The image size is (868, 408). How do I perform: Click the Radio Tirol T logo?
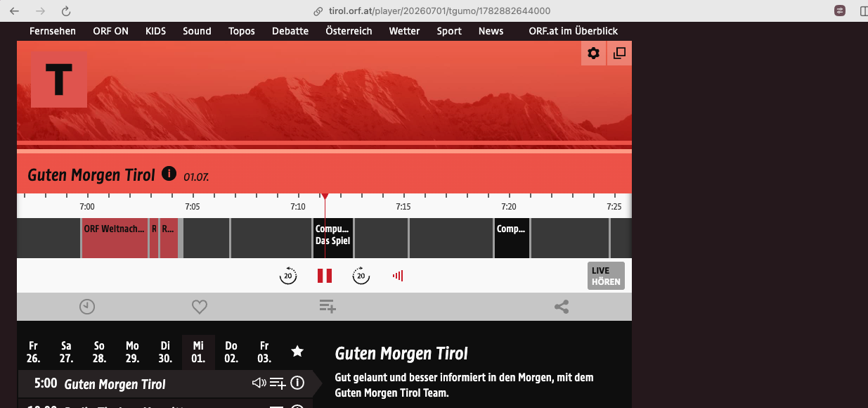(x=59, y=79)
